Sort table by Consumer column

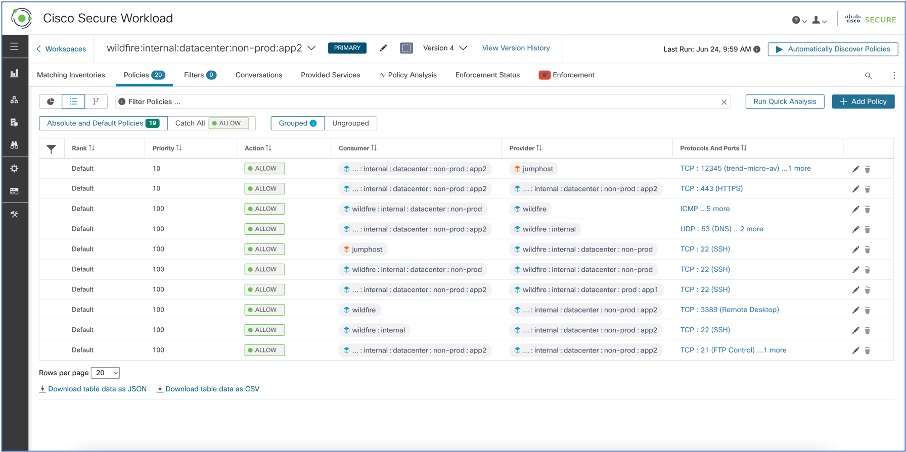[x=358, y=149]
